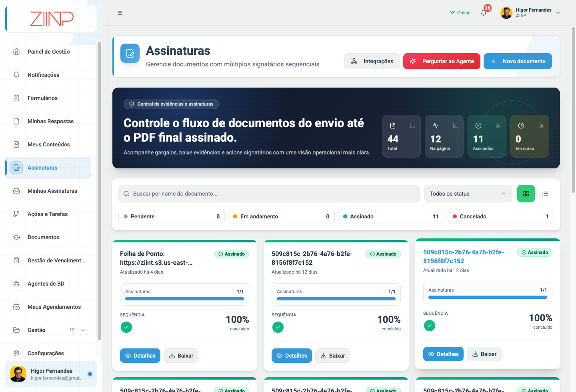Click the Agentes de BD robot icon

pyautogui.click(x=16, y=284)
